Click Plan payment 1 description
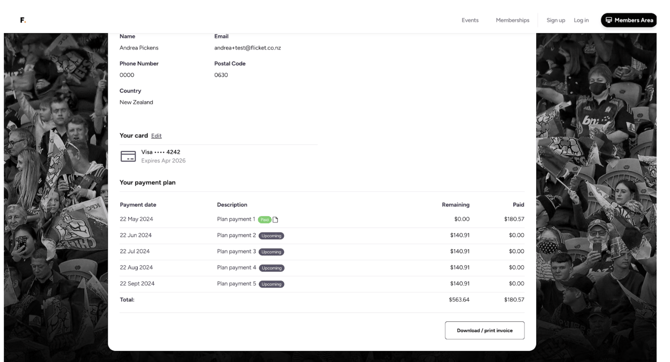670x362 pixels. pos(236,219)
